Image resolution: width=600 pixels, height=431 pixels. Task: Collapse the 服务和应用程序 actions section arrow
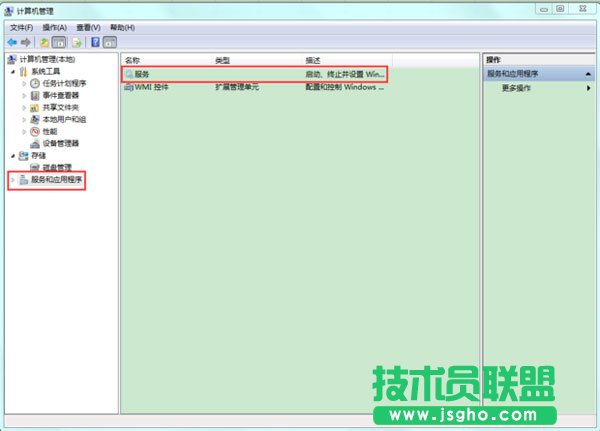tap(588, 74)
